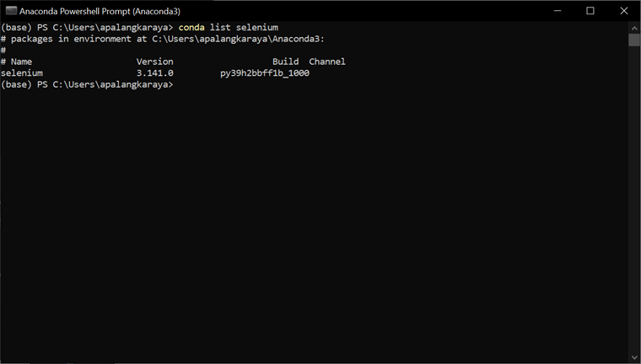Click the '(base)' prefix on first line

[16, 28]
